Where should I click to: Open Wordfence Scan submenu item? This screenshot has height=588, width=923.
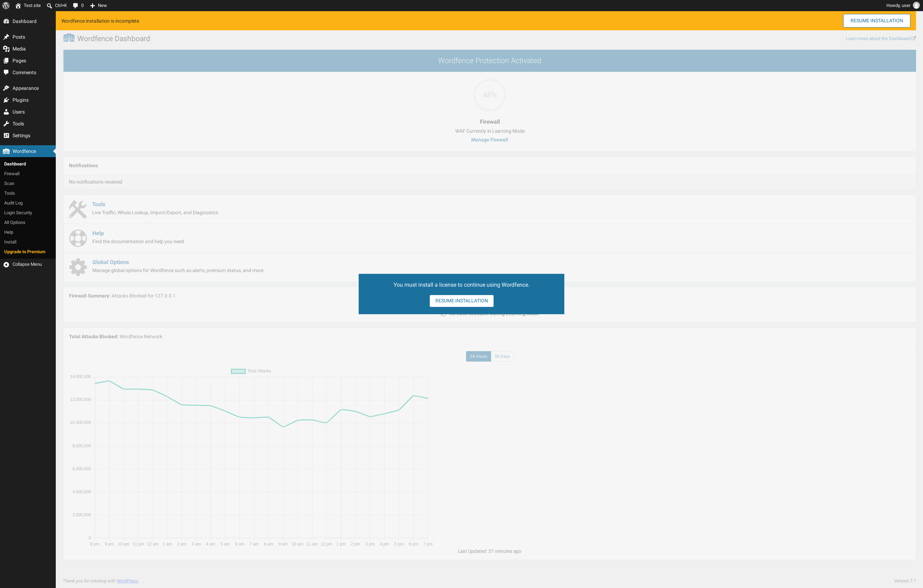9,184
